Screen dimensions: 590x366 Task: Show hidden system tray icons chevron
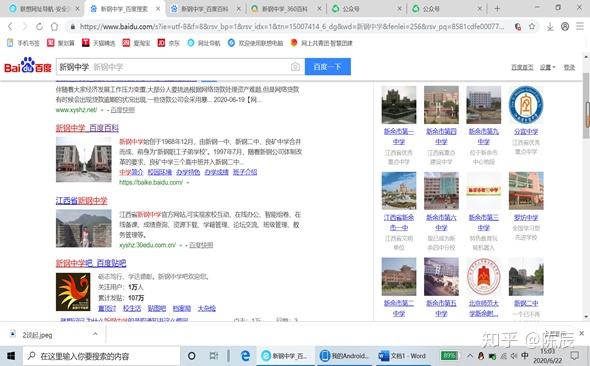click(x=470, y=355)
